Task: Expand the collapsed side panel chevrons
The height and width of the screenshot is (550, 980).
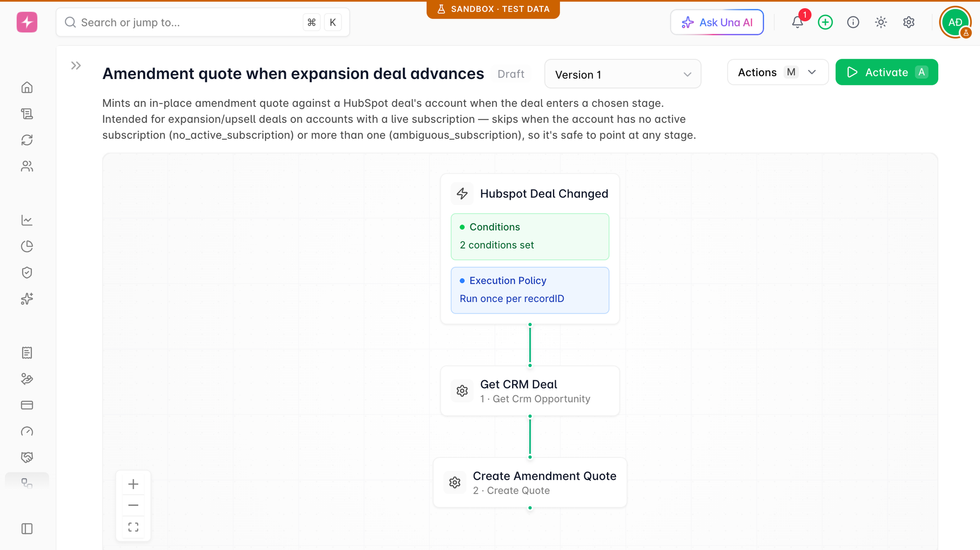Action: point(76,66)
